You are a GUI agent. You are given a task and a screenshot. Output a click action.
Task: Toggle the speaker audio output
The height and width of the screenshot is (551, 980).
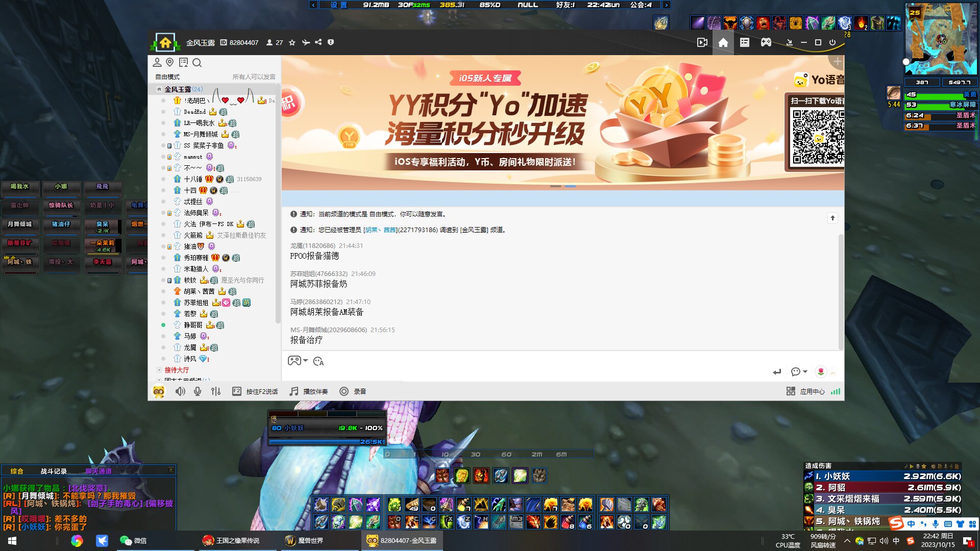pos(180,391)
